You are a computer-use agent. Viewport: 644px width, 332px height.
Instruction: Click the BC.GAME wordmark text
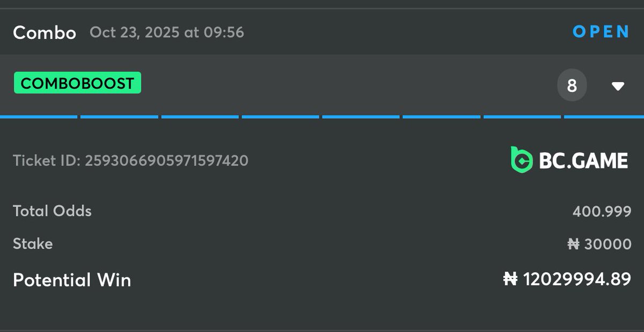tap(582, 161)
